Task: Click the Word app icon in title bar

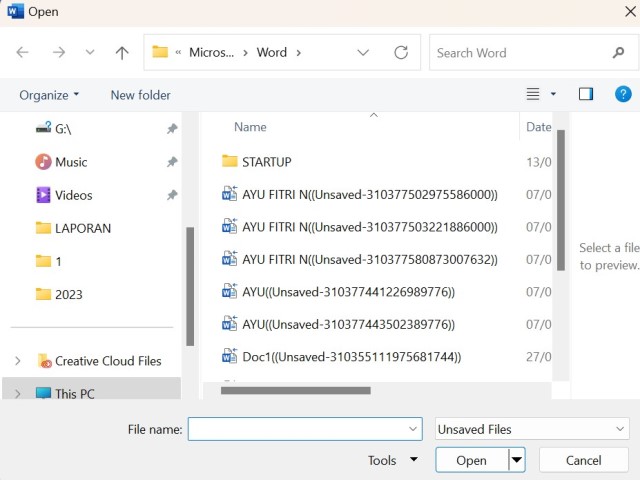Action: click(15, 11)
